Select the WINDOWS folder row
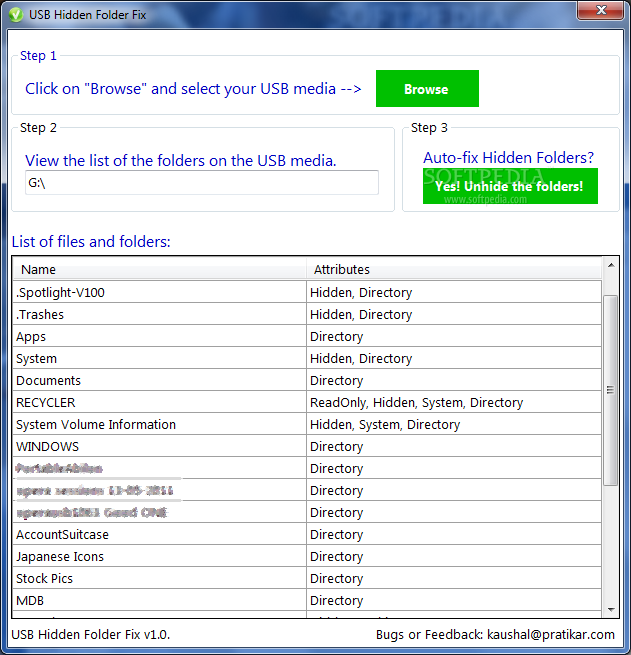The image size is (631, 655). click(307, 447)
